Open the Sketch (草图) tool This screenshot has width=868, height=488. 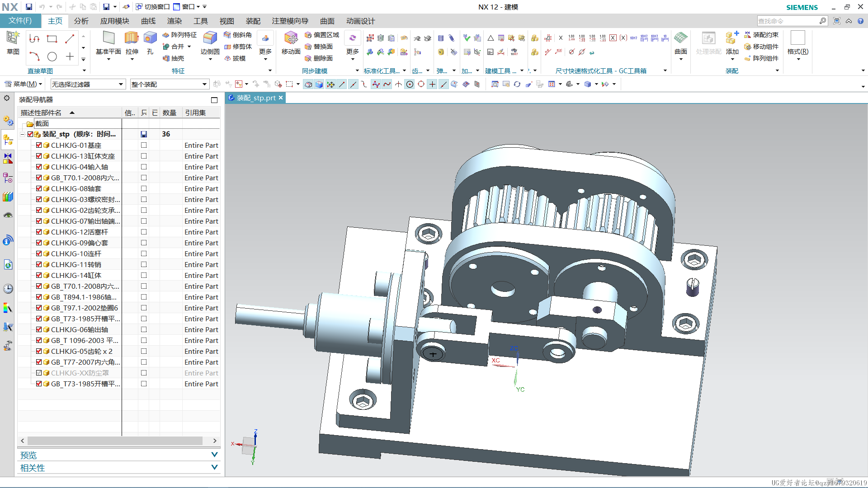point(13,43)
